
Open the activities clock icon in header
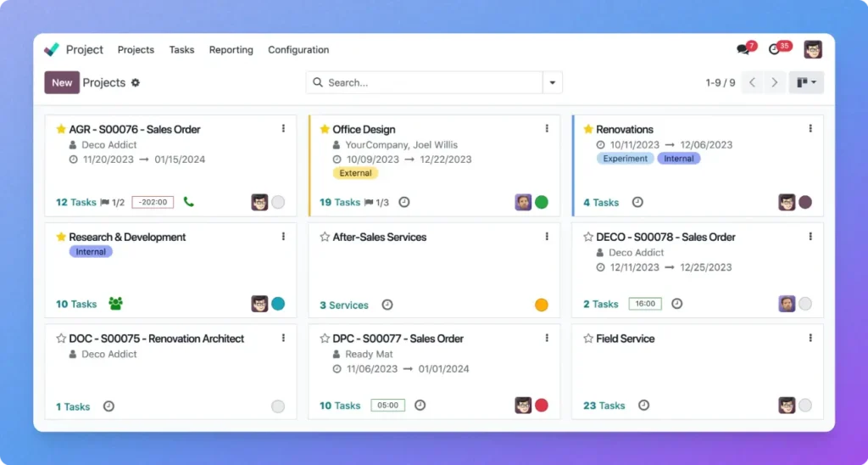point(774,50)
